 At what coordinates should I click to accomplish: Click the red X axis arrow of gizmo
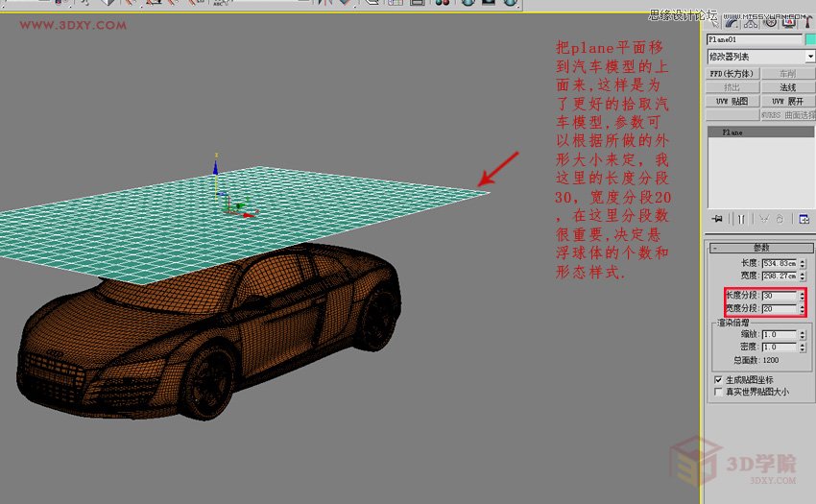click(x=249, y=215)
